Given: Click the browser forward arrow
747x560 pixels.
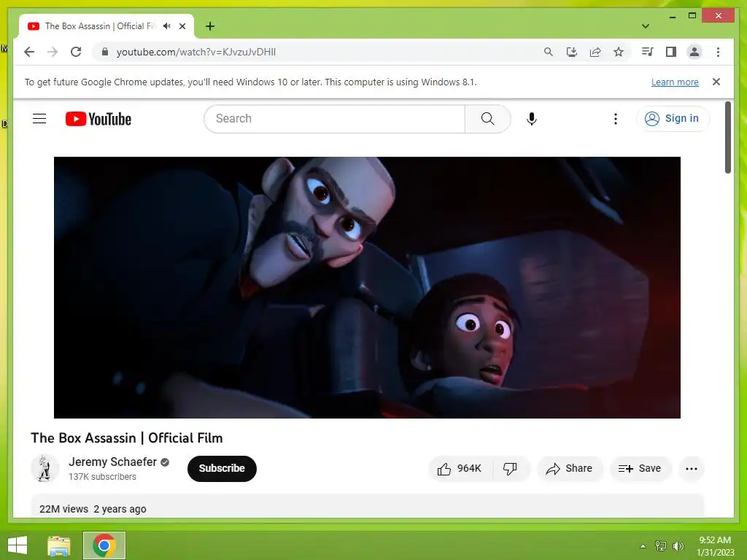Looking at the screenshot, I should 53,52.
